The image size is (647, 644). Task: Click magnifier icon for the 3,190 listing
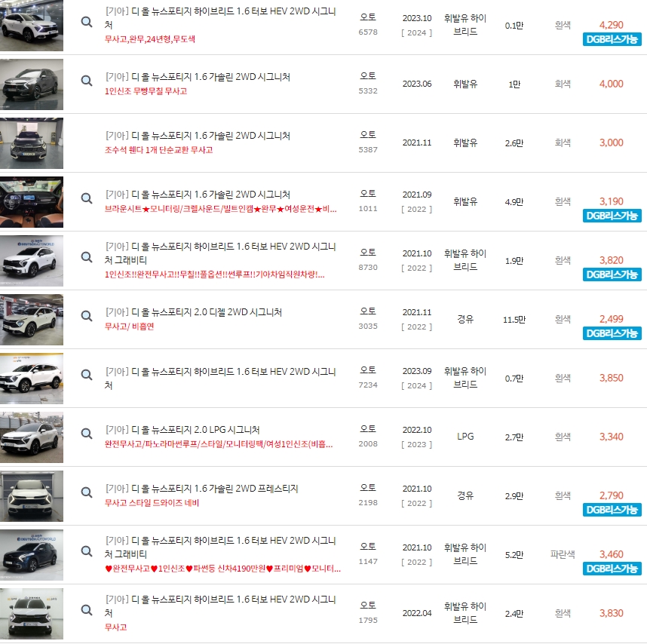click(86, 198)
